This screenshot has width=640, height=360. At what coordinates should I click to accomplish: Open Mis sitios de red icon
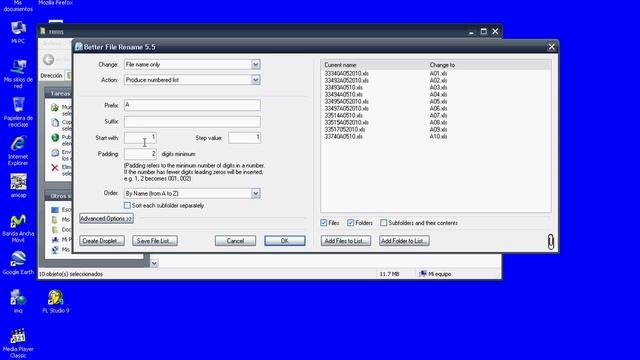click(x=18, y=73)
